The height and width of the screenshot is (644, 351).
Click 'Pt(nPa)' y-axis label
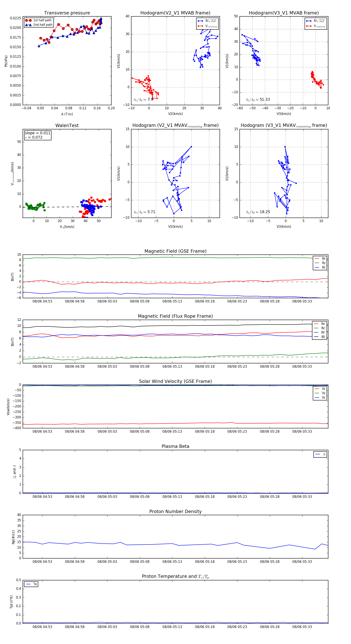coord(6,61)
